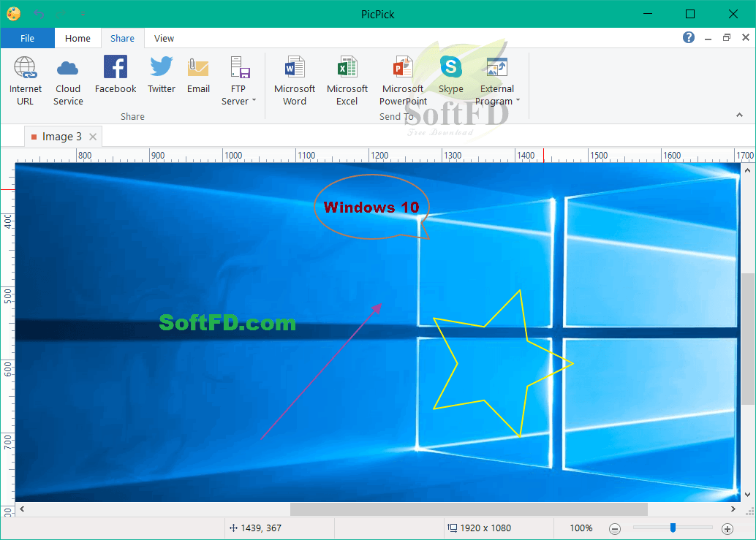This screenshot has width=756, height=540.
Task: Open the Help question mark icon
Action: click(x=689, y=37)
